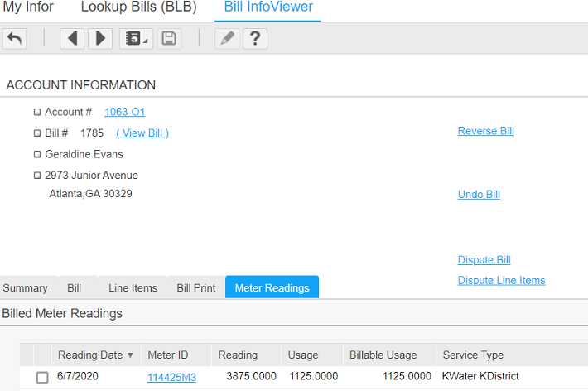Image resolution: width=588 pixels, height=391 pixels.
Task: Select the 6/7/2020 reading row checkbox
Action: pos(42,377)
